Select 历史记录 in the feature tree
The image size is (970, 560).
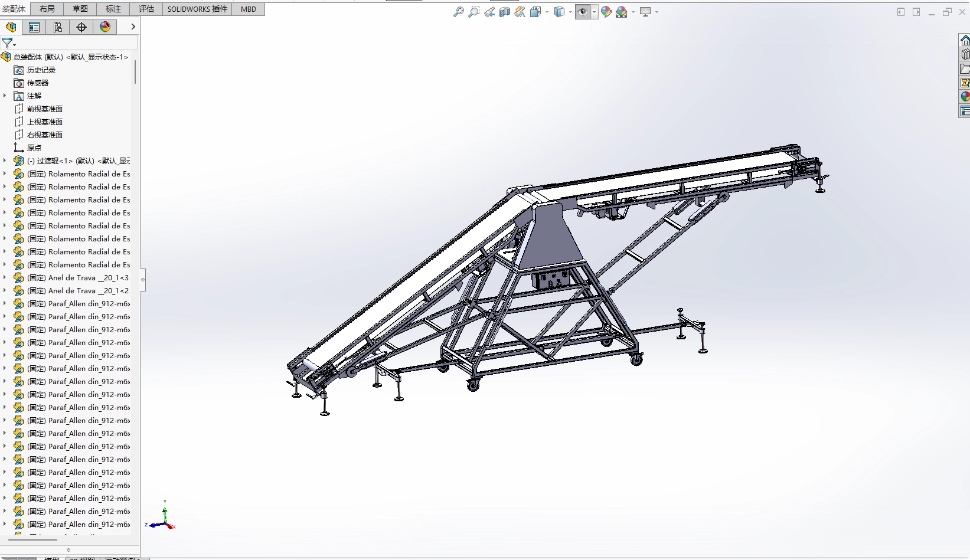point(35,70)
